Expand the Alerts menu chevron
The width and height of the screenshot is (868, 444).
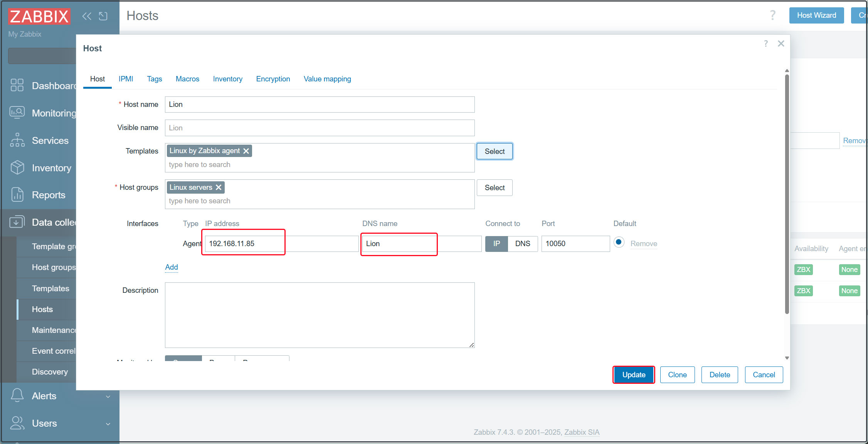tap(108, 396)
